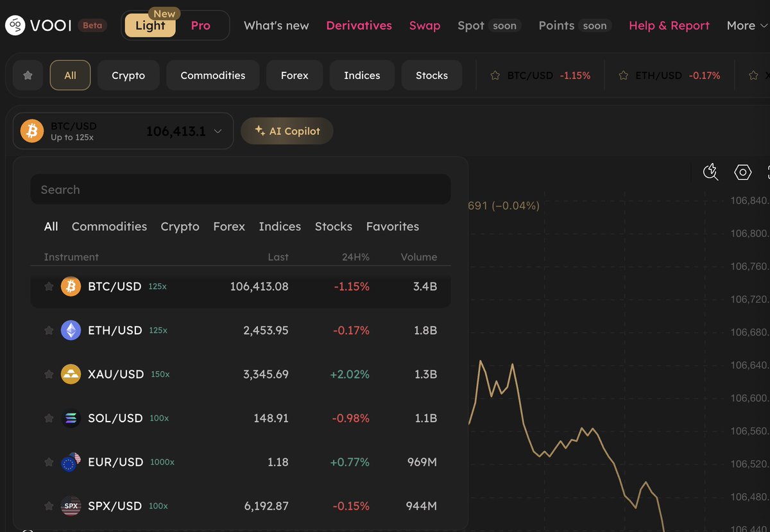Click the Spot soon menu item

[489, 26]
